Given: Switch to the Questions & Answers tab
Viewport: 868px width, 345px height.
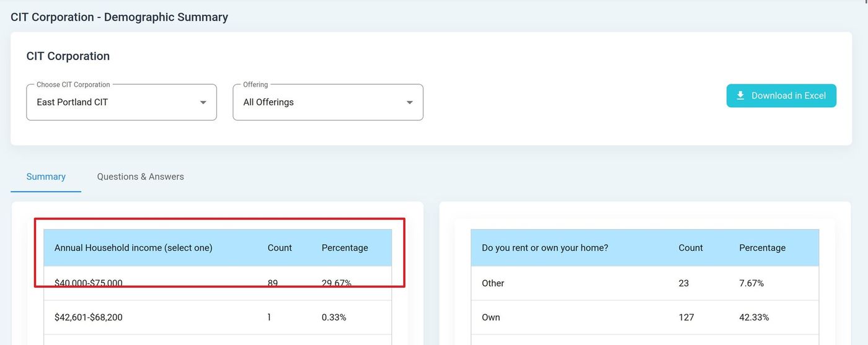Looking at the screenshot, I should [x=140, y=177].
